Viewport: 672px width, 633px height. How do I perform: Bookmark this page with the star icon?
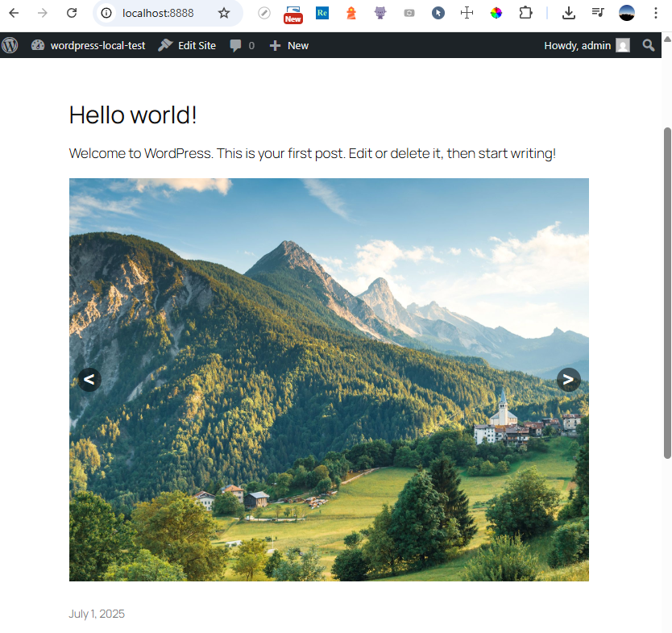click(224, 13)
